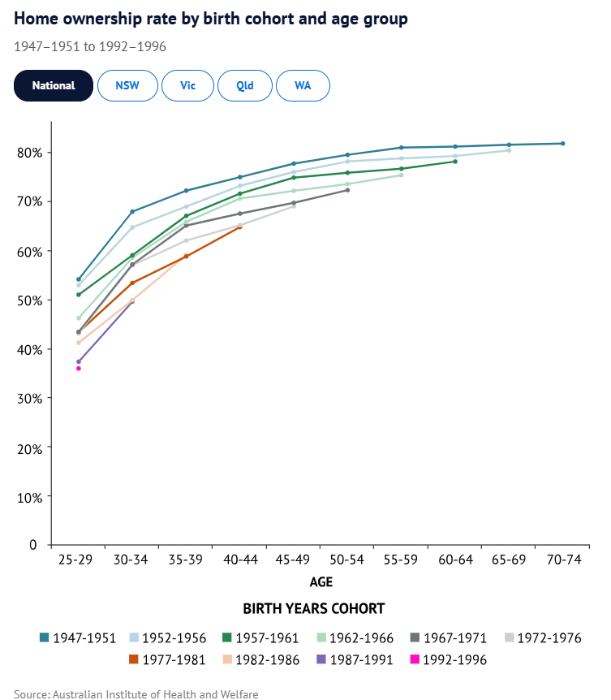Select the National tab
The width and height of the screenshot is (611, 700).
(54, 85)
